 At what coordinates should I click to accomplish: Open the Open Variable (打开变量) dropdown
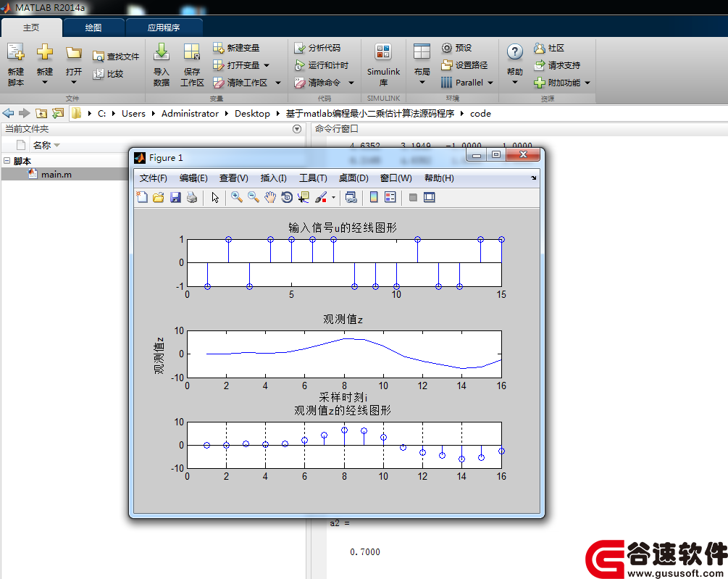pyautogui.click(x=267, y=65)
